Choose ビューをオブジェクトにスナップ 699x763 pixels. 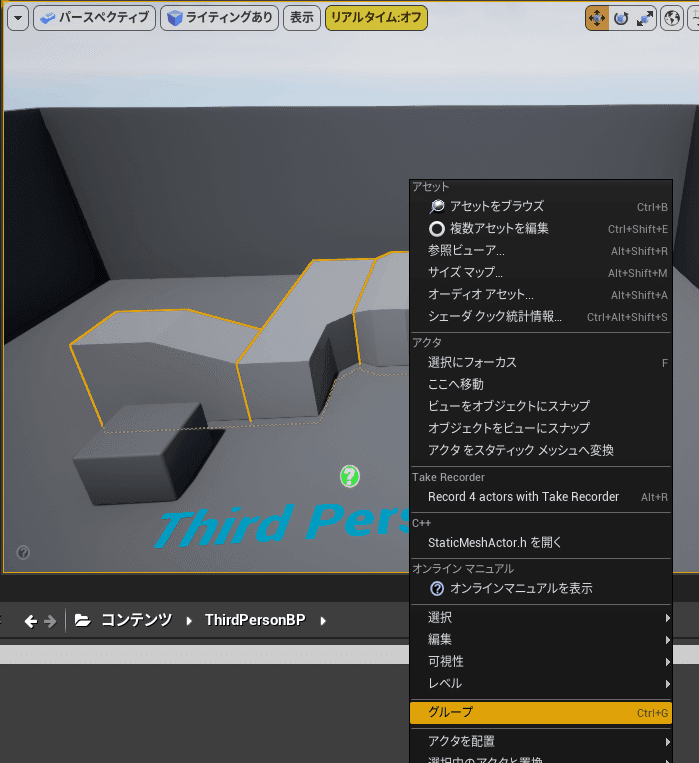(x=541, y=406)
